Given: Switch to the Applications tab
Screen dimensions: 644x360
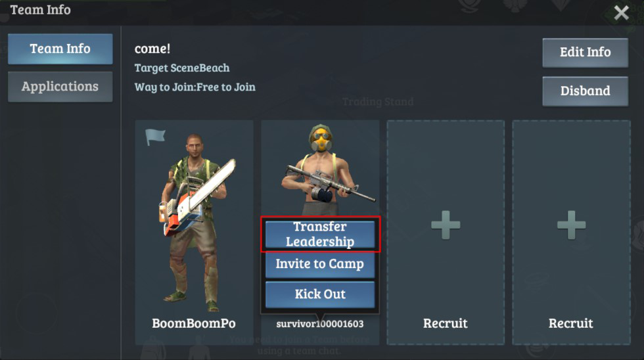Looking at the screenshot, I should [60, 87].
